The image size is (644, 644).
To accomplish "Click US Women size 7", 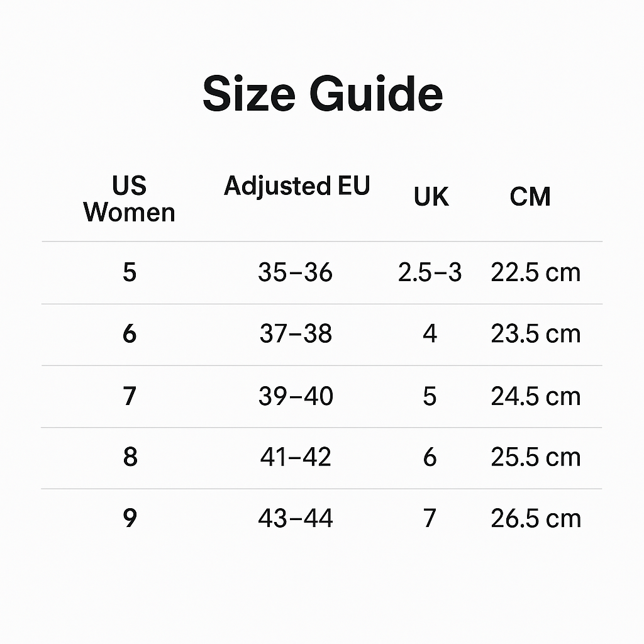I will point(130,396).
